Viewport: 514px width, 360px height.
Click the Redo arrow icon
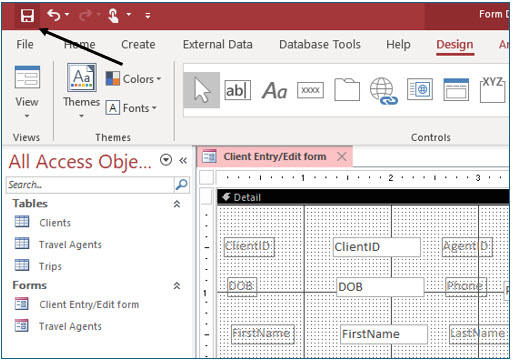coord(86,15)
